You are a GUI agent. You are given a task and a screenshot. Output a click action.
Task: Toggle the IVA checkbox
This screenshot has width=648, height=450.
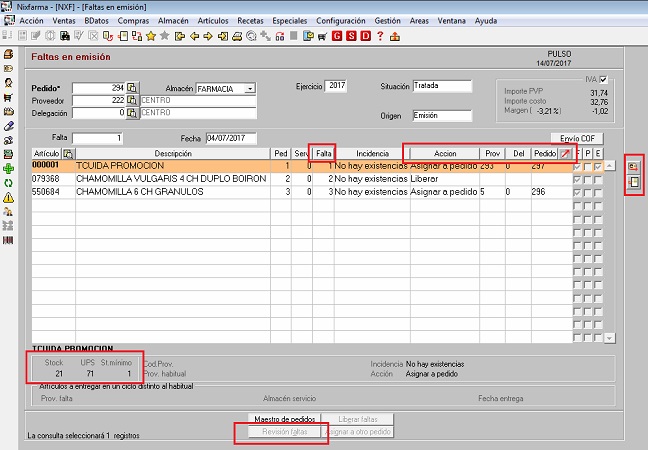click(x=603, y=79)
